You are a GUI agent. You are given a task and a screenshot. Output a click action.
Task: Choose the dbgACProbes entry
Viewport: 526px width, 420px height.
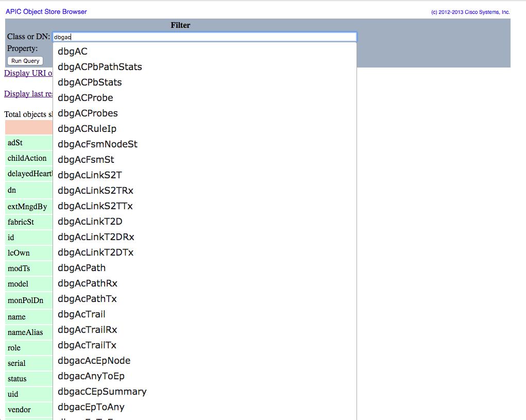point(88,113)
